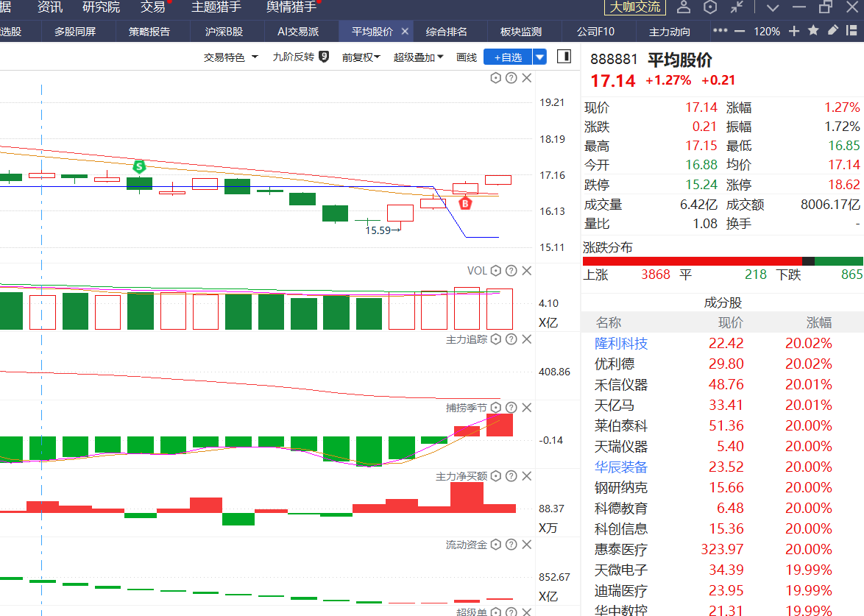Open the user account profile icon
The width and height of the screenshot is (864, 616).
(x=683, y=7)
